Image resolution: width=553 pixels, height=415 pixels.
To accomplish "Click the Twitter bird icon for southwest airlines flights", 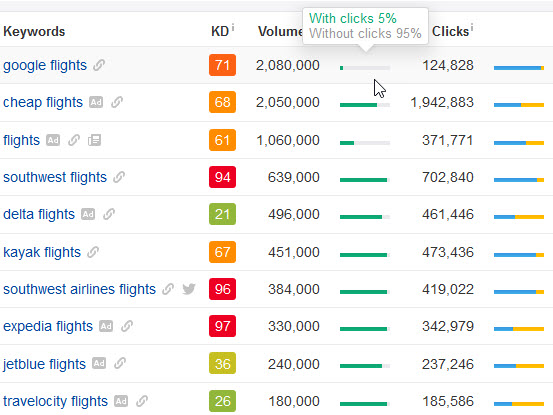I will (189, 289).
